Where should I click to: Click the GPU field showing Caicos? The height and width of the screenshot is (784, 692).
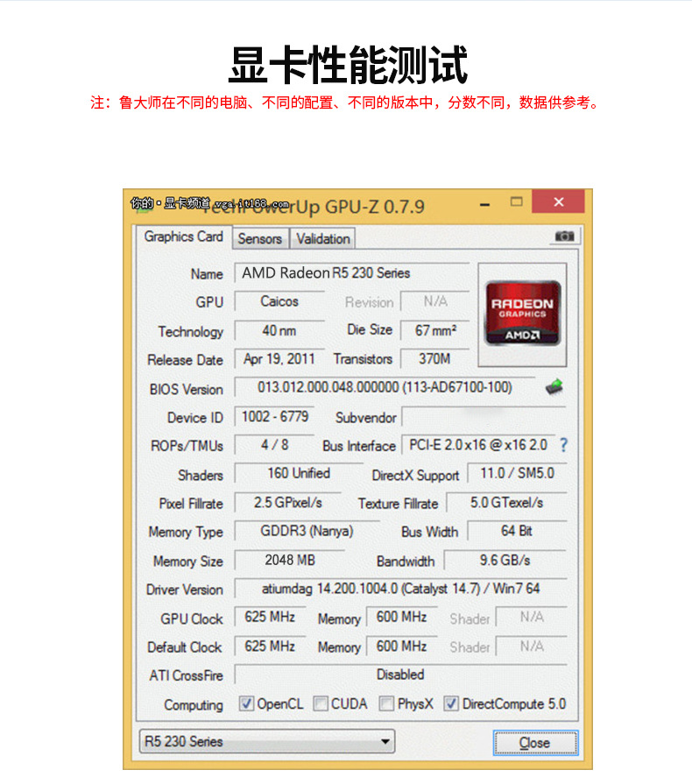pyautogui.click(x=280, y=301)
